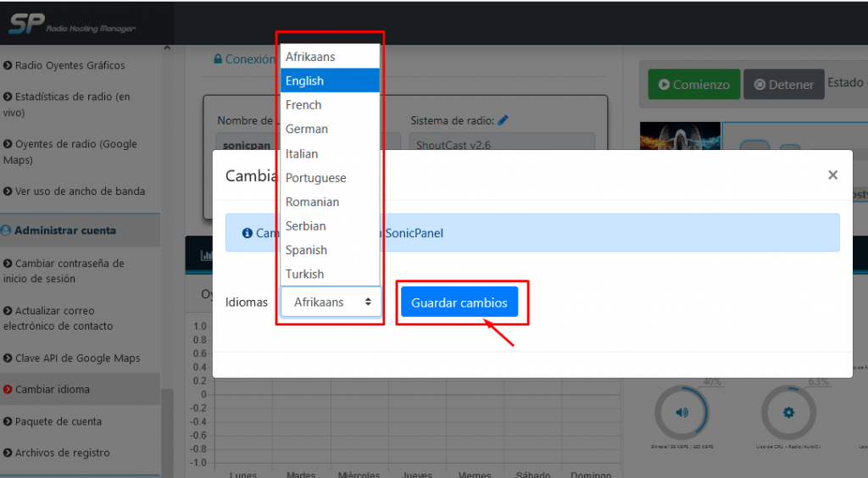Click the lock icon next to Conexión
The height and width of the screenshot is (478, 868).
[218, 58]
